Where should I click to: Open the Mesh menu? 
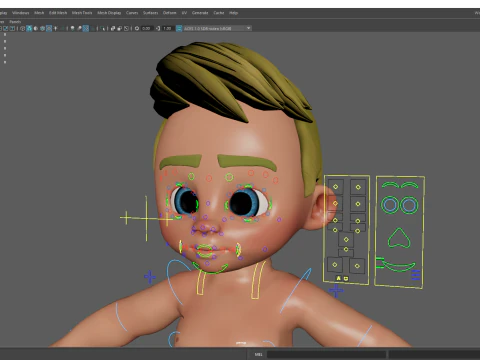point(39,13)
